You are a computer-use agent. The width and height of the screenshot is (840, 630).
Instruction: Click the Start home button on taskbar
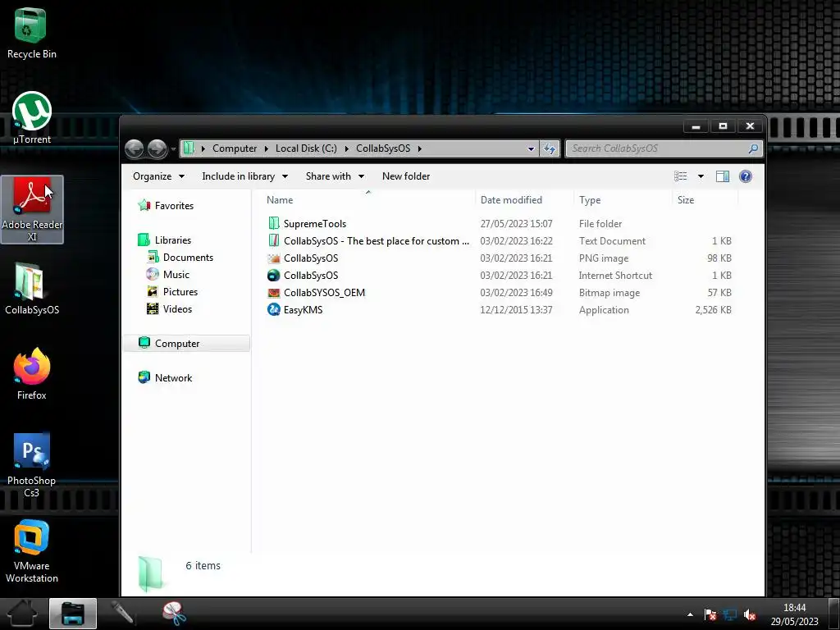point(22,614)
